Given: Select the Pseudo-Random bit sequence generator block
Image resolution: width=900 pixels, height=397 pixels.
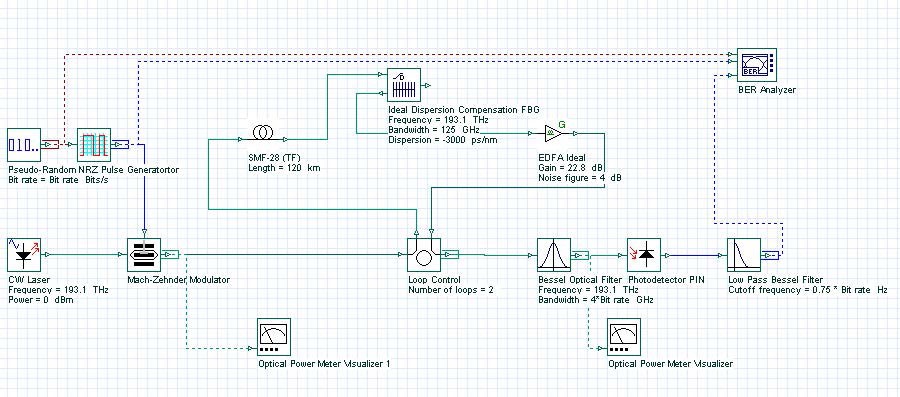Looking at the screenshot, I should tap(24, 145).
